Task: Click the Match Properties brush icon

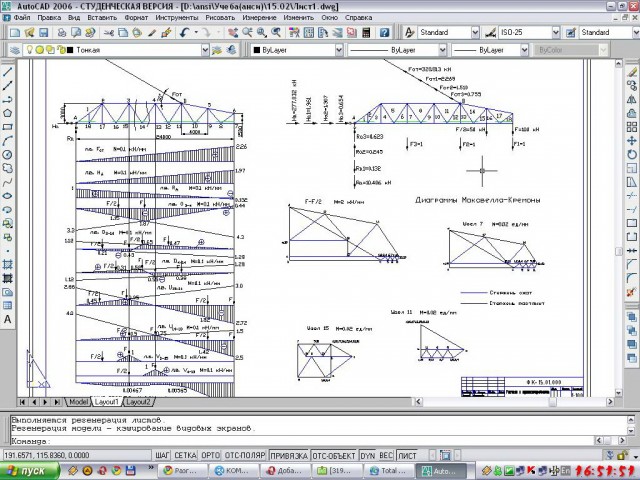Action: coord(151,33)
